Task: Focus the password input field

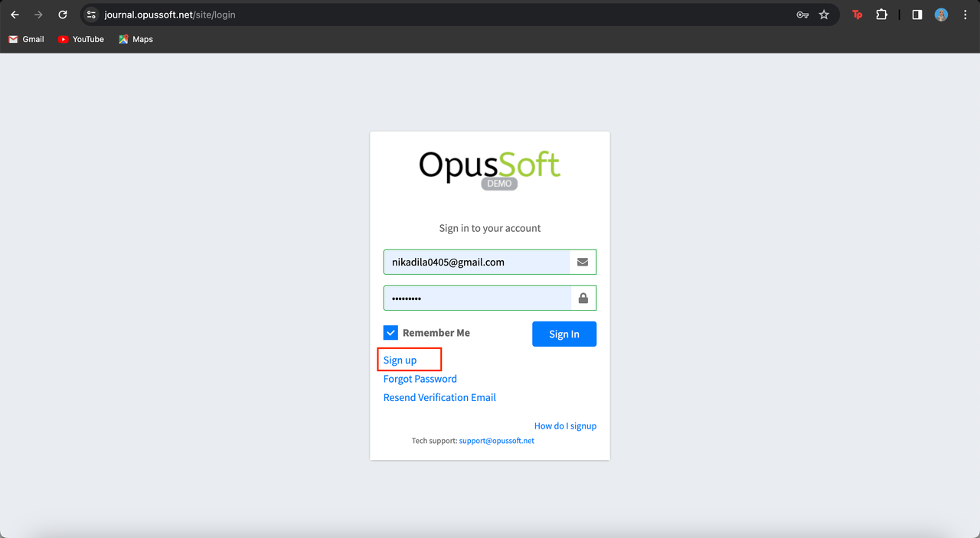Action: pyautogui.click(x=477, y=298)
